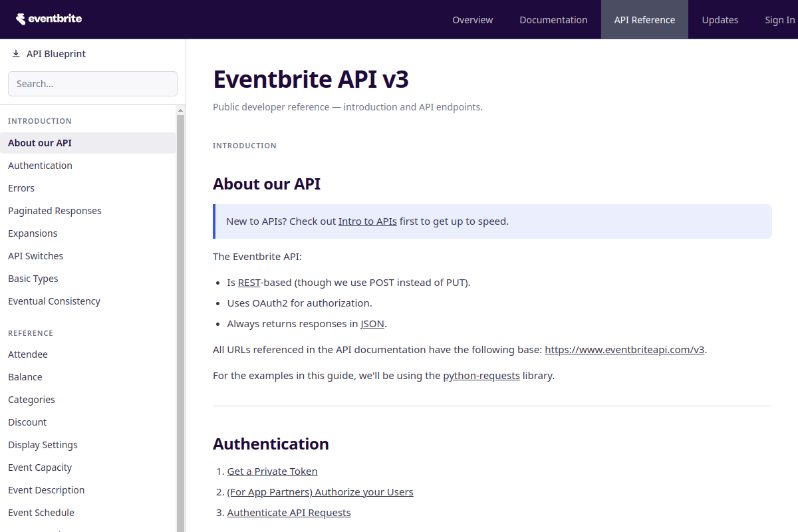The height and width of the screenshot is (532, 798).
Task: Open Get a Private Token link
Action: (272, 471)
